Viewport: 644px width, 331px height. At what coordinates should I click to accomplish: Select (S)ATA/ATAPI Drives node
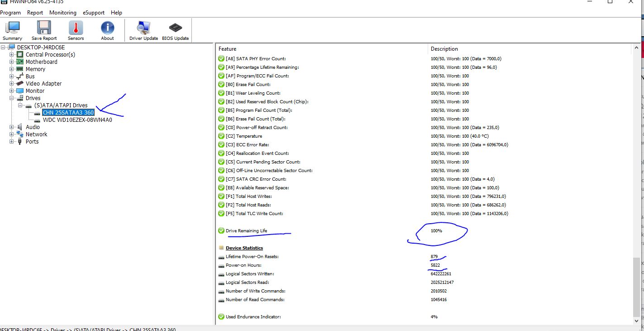(x=61, y=105)
